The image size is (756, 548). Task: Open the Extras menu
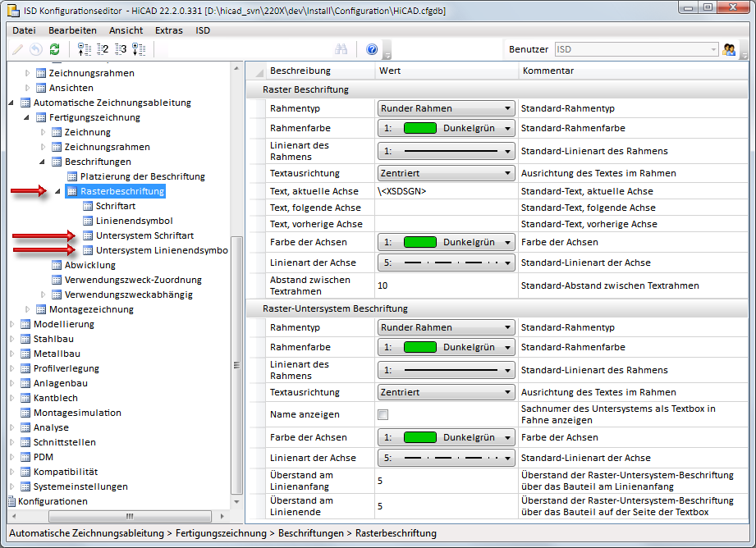(169, 30)
